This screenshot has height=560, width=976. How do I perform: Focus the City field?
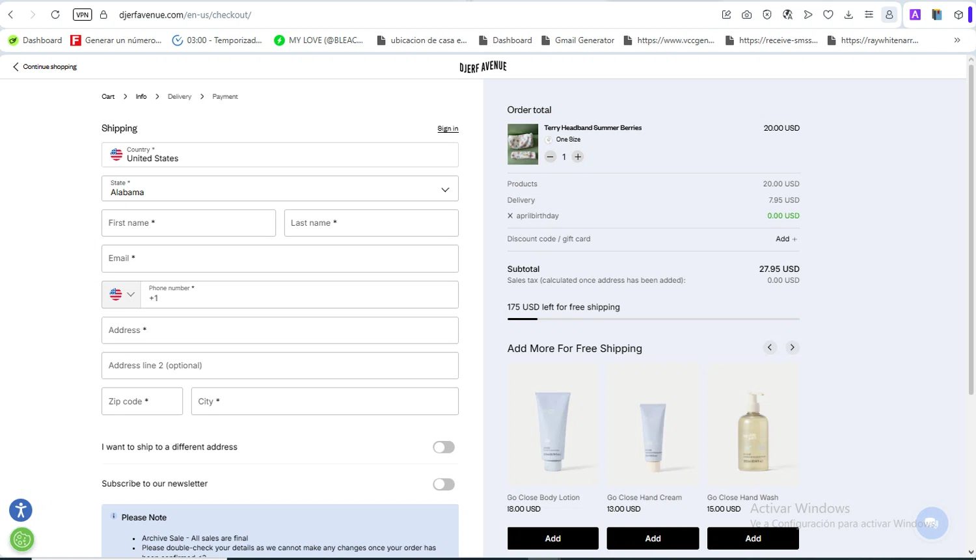[x=325, y=401]
